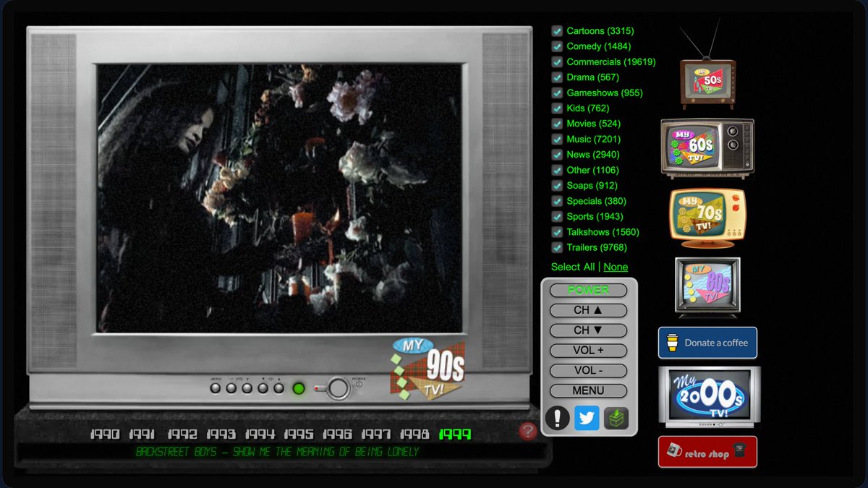
Task: Click VOL - on the remote
Action: [588, 371]
